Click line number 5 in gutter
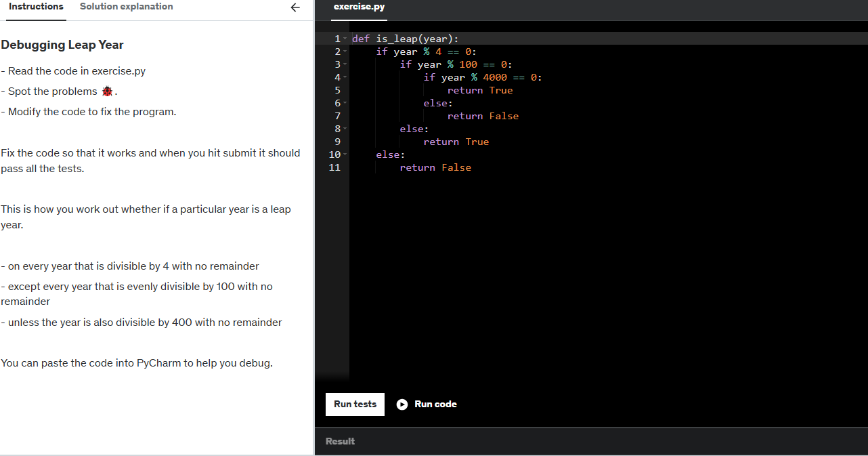The image size is (868, 456). point(337,90)
